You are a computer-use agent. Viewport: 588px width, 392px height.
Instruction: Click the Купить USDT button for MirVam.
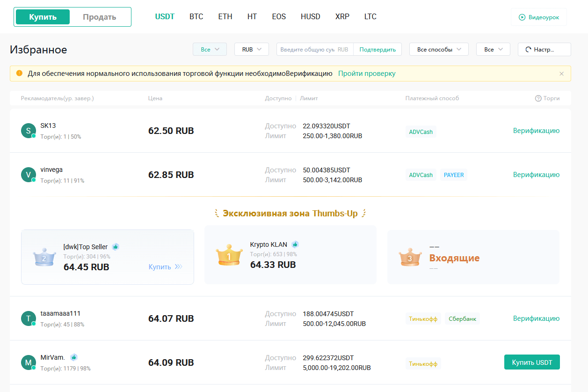[x=532, y=362]
